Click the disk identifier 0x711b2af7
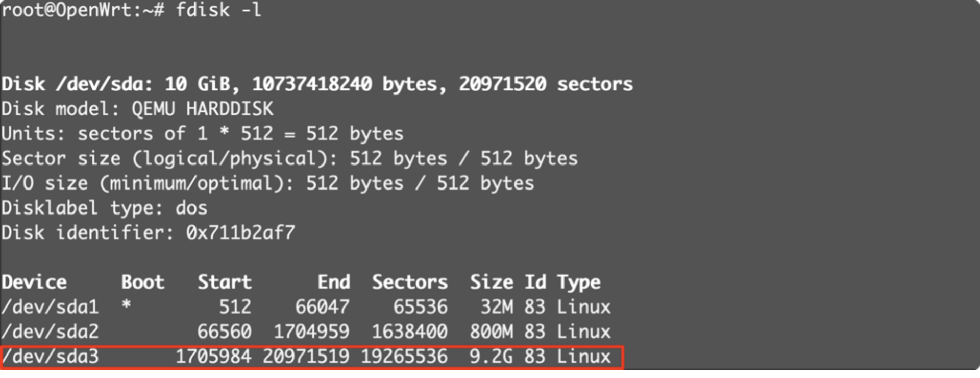 (240, 233)
